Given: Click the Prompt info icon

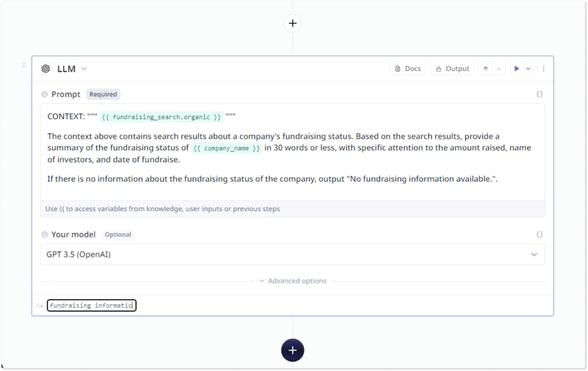Looking at the screenshot, I should (x=44, y=94).
